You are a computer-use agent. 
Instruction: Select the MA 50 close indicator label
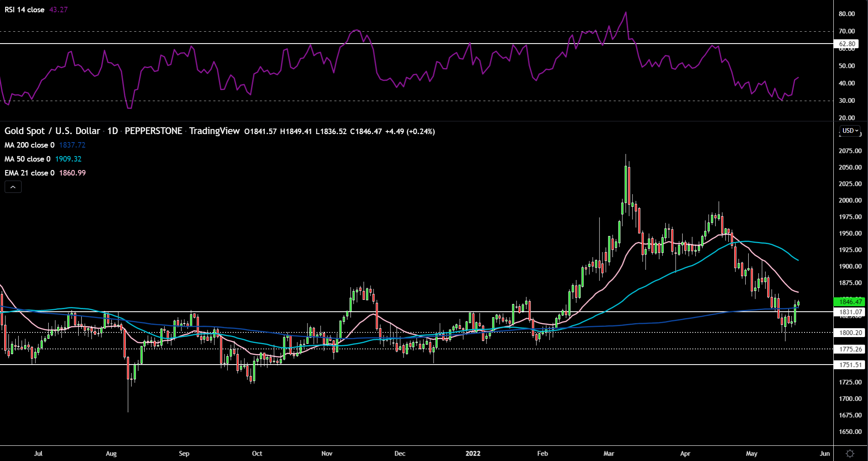tap(27, 159)
